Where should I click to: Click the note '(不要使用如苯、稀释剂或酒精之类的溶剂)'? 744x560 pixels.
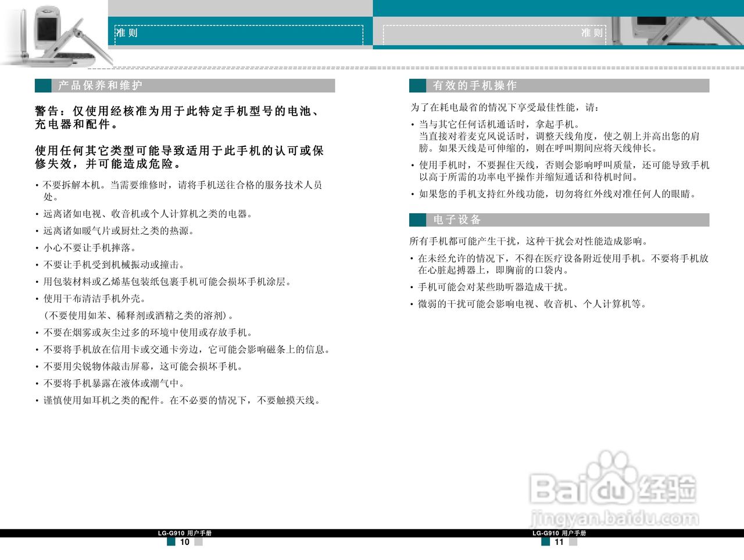coord(139,315)
